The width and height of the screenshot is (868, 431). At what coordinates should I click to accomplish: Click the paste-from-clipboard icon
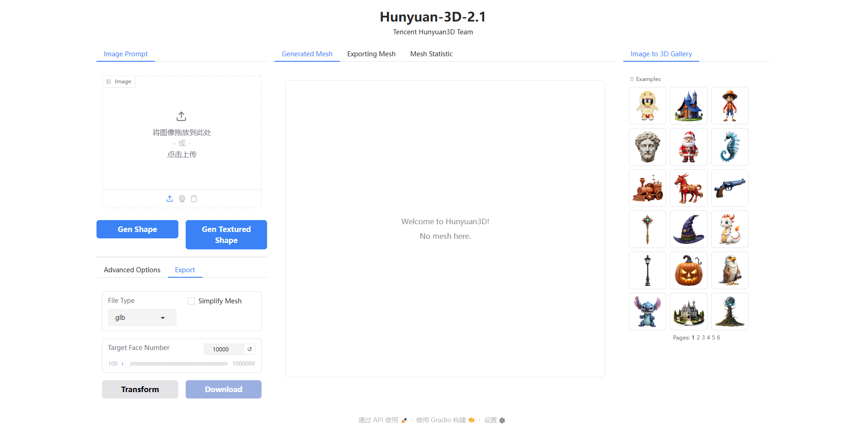click(194, 199)
